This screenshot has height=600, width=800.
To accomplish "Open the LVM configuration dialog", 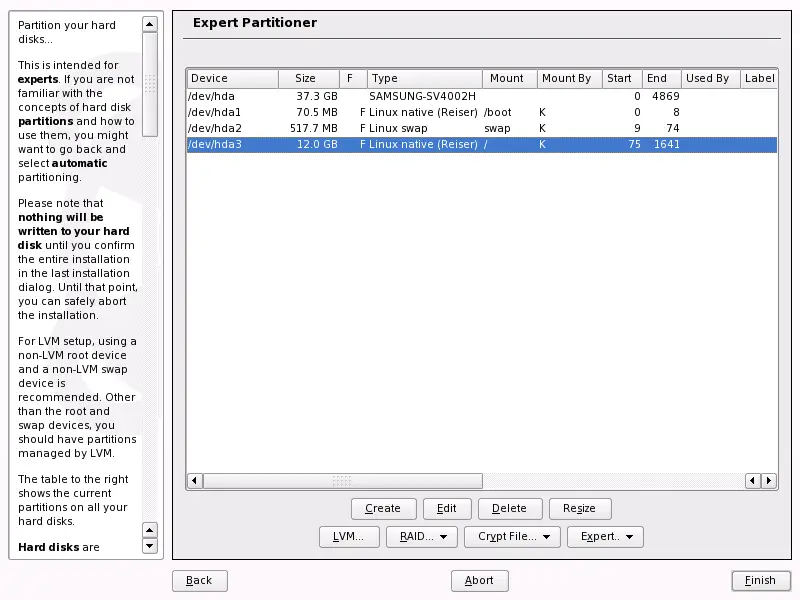I will [349, 537].
